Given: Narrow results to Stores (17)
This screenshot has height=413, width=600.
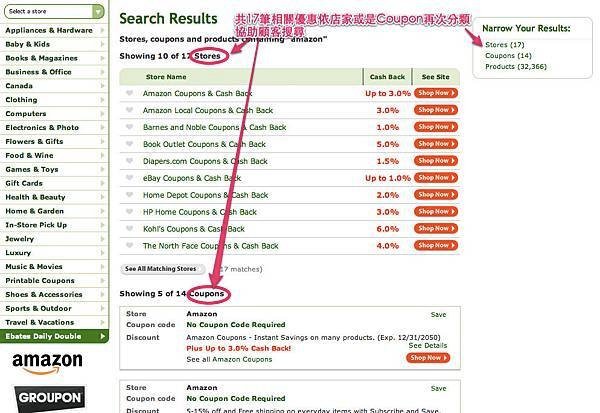Looking at the screenshot, I should (x=504, y=45).
